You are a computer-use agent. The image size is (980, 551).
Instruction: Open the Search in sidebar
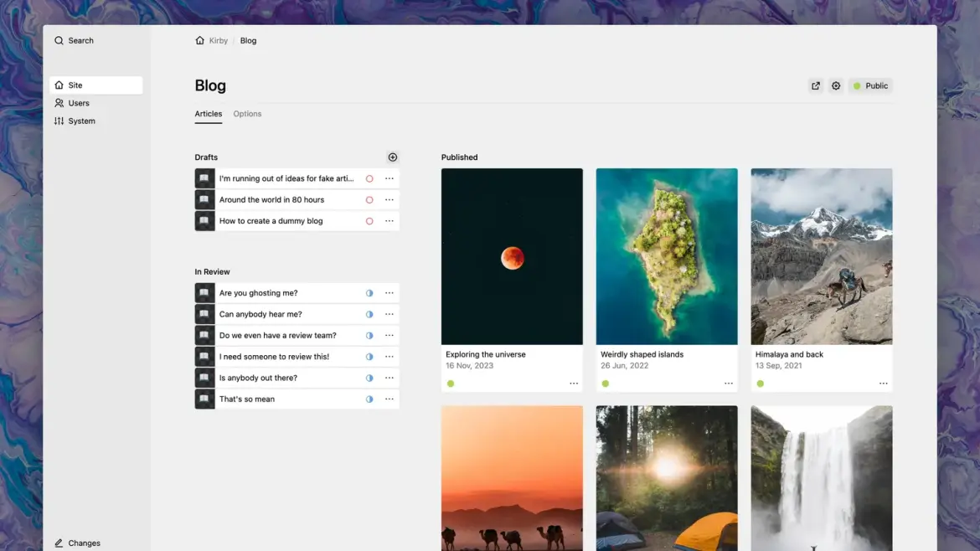74,40
